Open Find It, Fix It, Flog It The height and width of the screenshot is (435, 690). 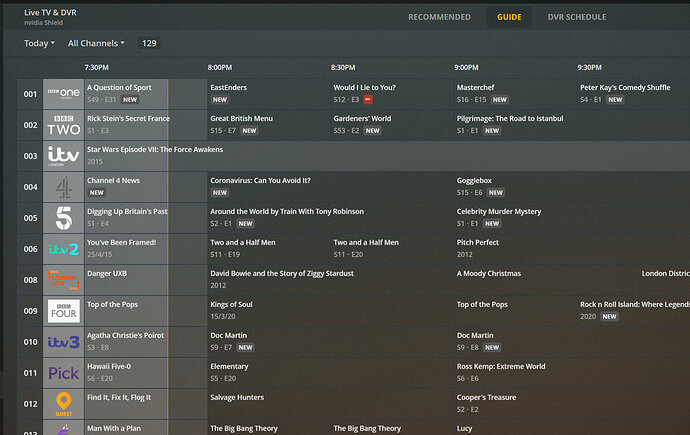point(146,404)
